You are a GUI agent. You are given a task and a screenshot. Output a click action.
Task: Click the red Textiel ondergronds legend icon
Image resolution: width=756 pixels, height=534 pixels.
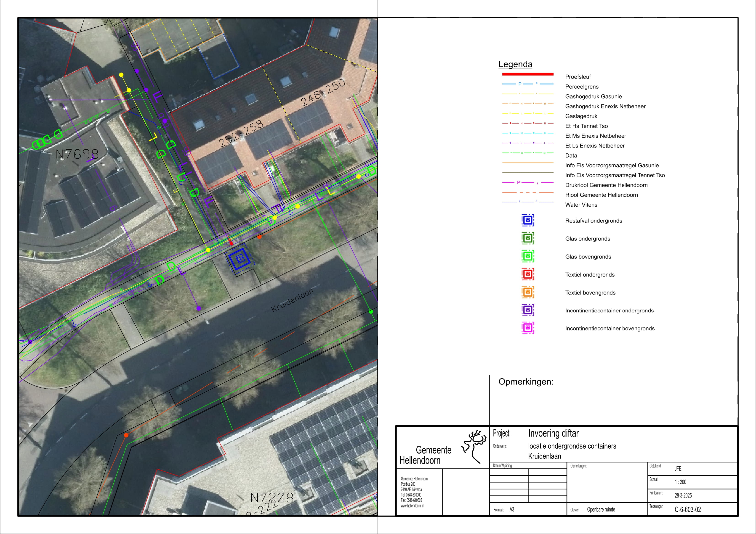click(x=527, y=274)
